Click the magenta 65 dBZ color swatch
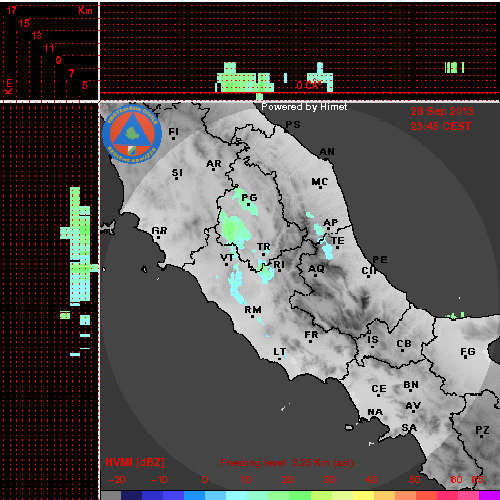This screenshot has width=500, height=500. click(489, 495)
